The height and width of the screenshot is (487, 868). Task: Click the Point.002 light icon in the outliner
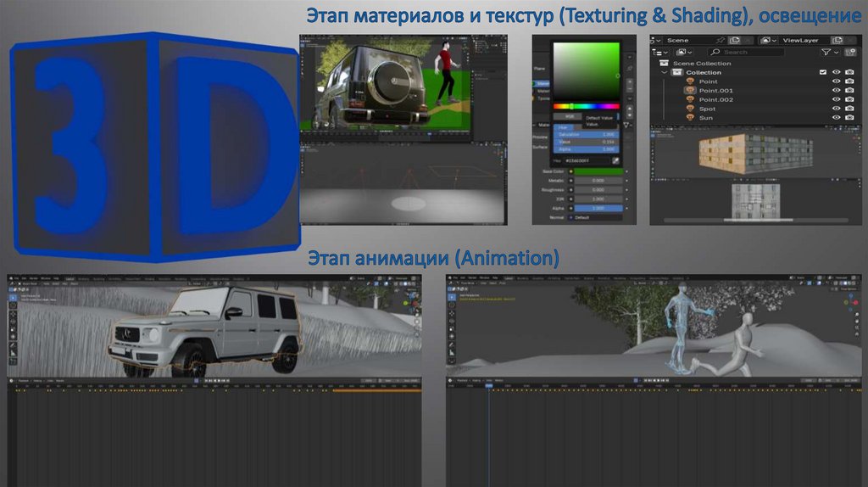tap(690, 100)
